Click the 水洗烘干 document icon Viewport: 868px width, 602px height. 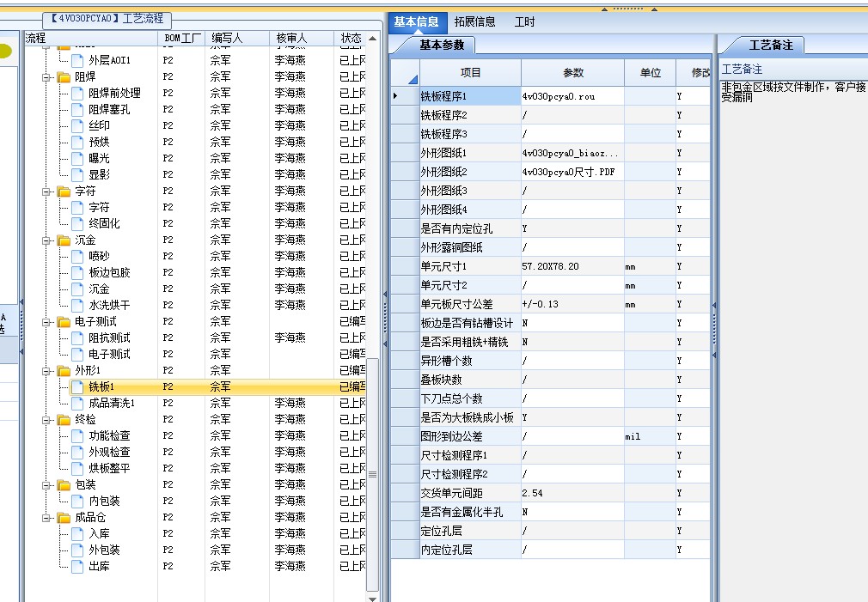(77, 306)
